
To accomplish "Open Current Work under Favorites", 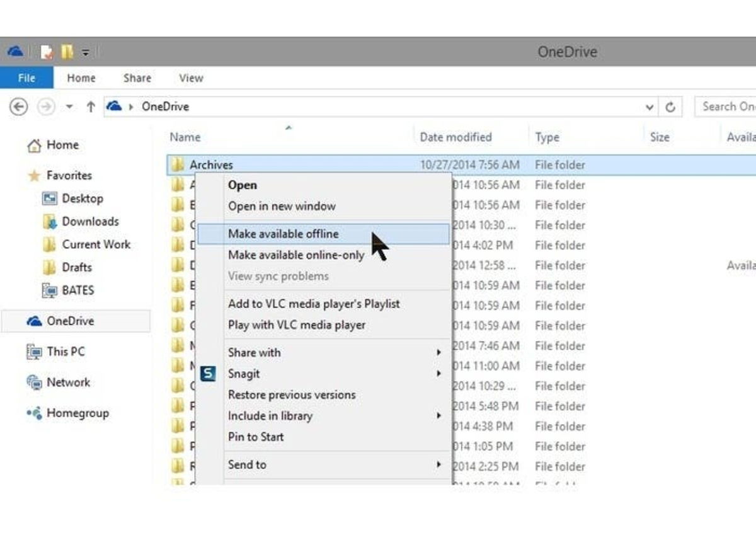I will 96,244.
